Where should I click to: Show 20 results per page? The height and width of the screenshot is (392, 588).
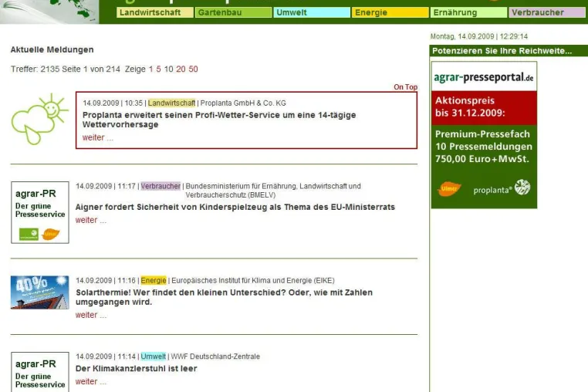coord(181,69)
